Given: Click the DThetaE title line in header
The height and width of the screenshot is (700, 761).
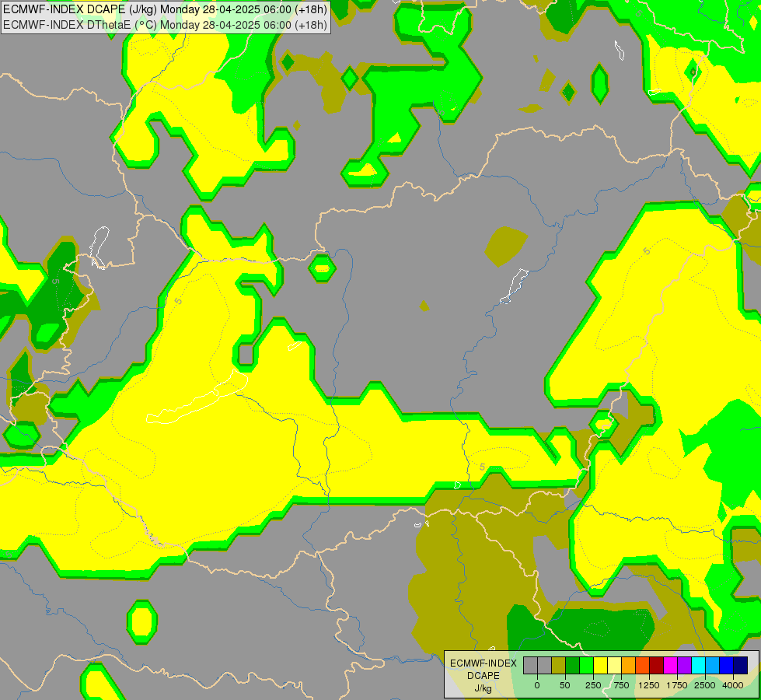Looking at the screenshot, I should coord(165,24).
